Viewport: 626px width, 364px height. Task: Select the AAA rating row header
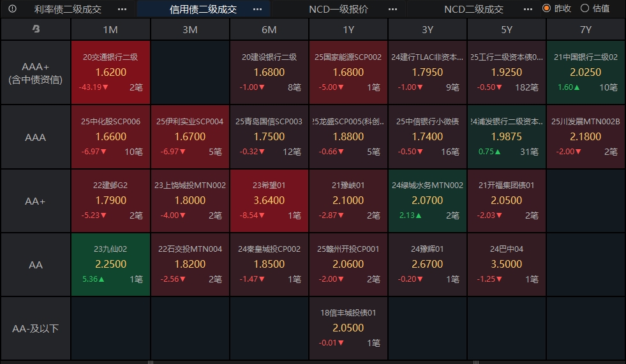36,137
